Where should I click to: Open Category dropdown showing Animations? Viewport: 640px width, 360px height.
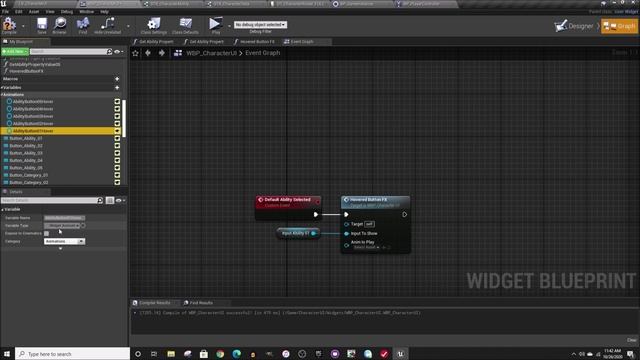click(64, 242)
